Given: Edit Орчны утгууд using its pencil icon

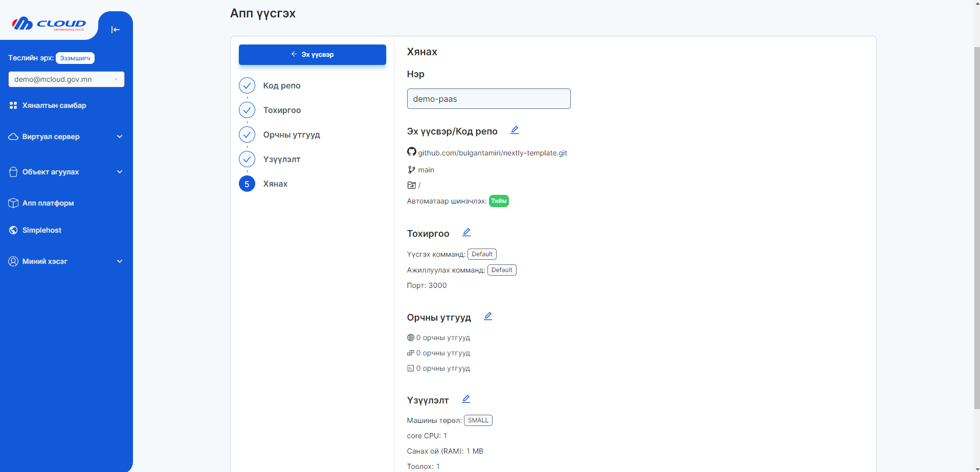Looking at the screenshot, I should coord(488,316).
